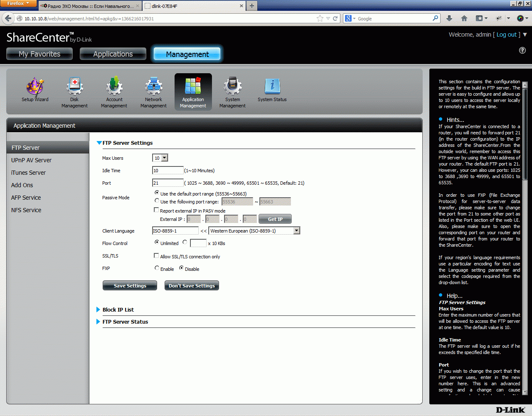The image size is (532, 416).
Task: Go to the browser Home page icon
Action: pos(464,18)
